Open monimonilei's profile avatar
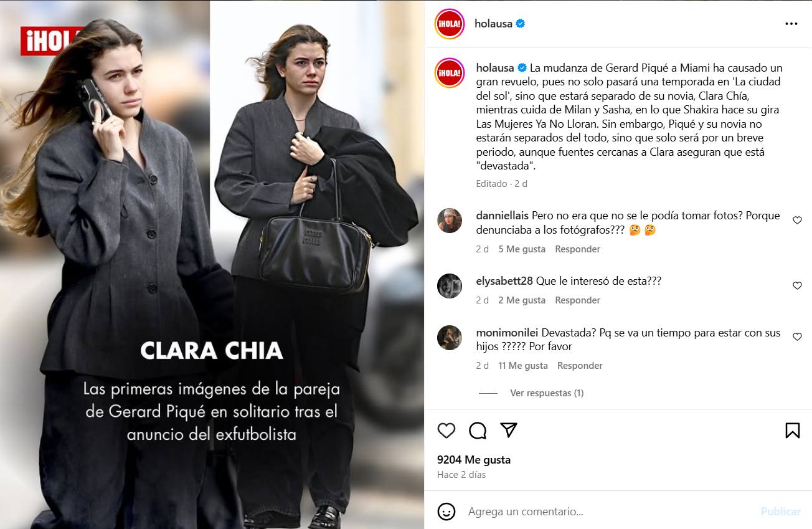The image size is (812, 529). [x=450, y=338]
